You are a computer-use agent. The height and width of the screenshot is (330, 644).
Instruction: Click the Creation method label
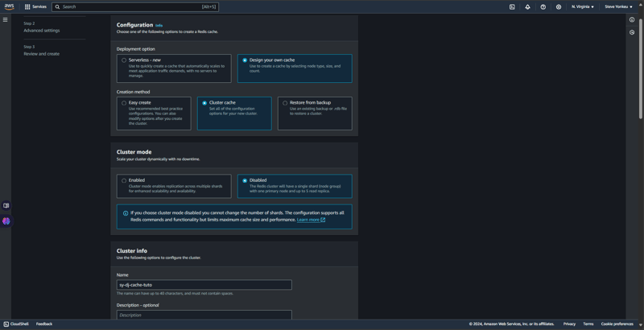(133, 92)
